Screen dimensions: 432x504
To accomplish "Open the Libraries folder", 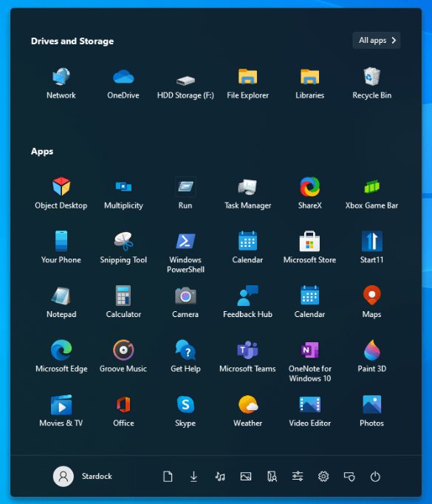I will [309, 84].
